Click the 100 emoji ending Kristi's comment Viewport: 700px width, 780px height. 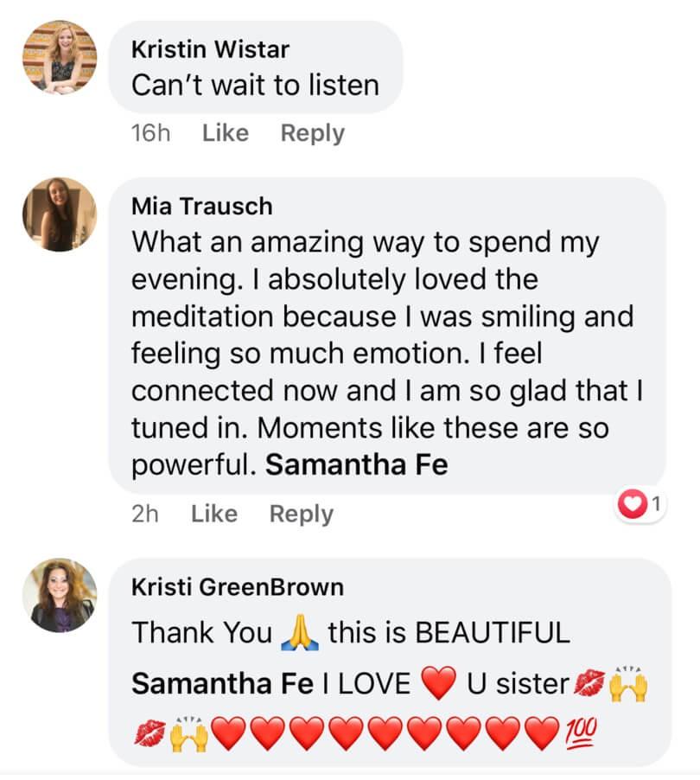[x=580, y=732]
